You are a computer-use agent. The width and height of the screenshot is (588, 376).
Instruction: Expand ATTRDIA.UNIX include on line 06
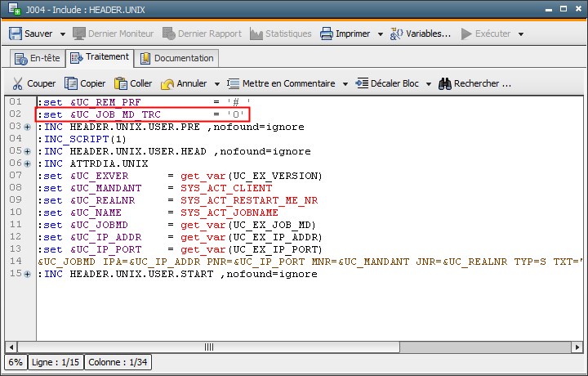28,164
